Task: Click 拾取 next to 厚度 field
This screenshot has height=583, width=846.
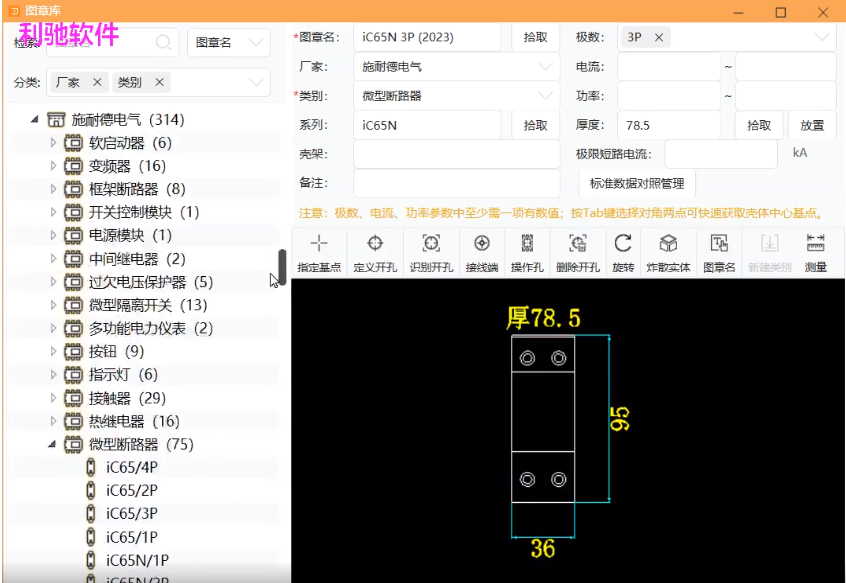Action: pos(759,125)
